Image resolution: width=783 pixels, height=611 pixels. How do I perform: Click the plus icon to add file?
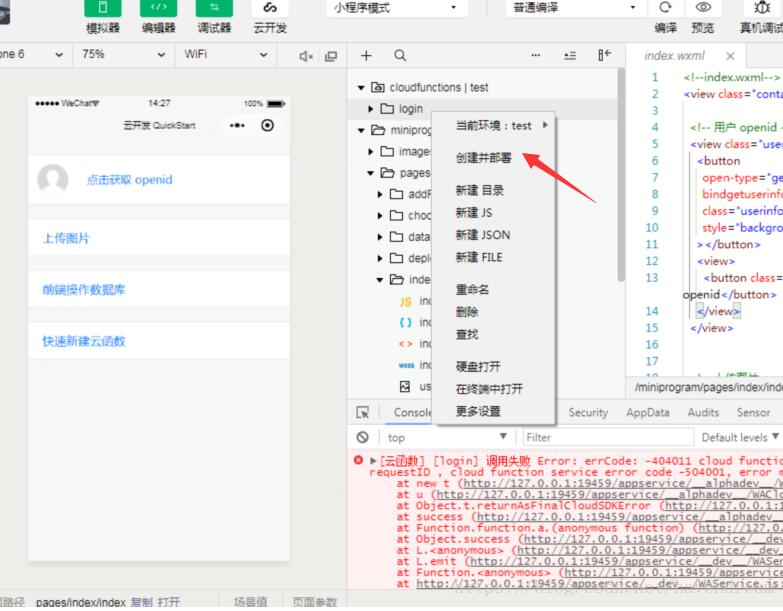pyautogui.click(x=366, y=56)
